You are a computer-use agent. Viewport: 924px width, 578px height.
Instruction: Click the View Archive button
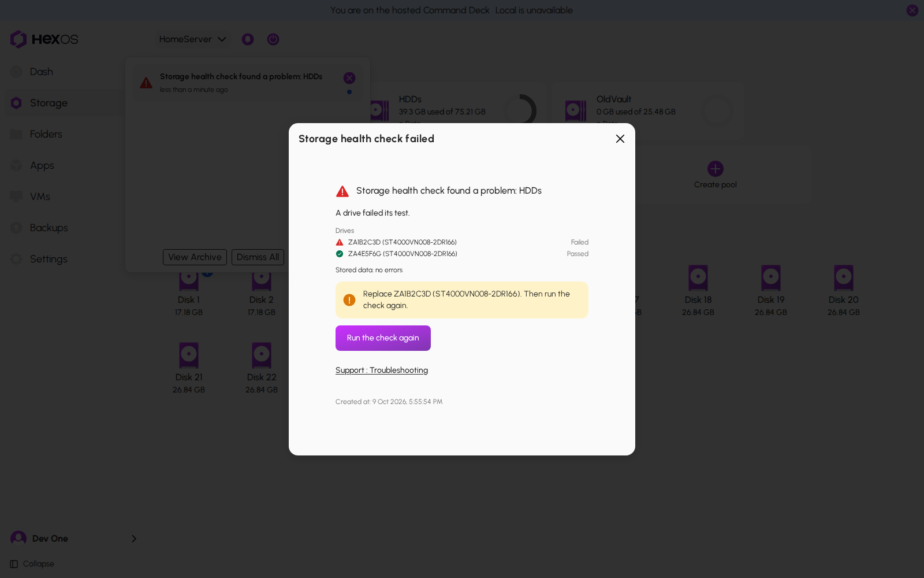(x=195, y=257)
